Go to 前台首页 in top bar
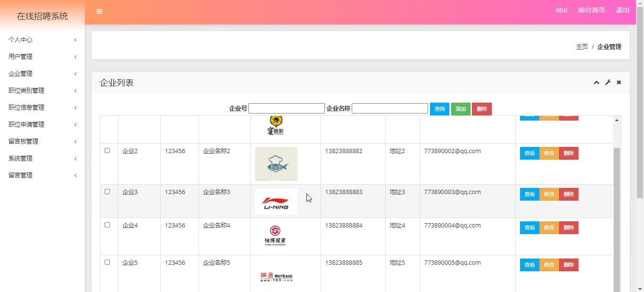The width and height of the screenshot is (644, 292). (592, 10)
